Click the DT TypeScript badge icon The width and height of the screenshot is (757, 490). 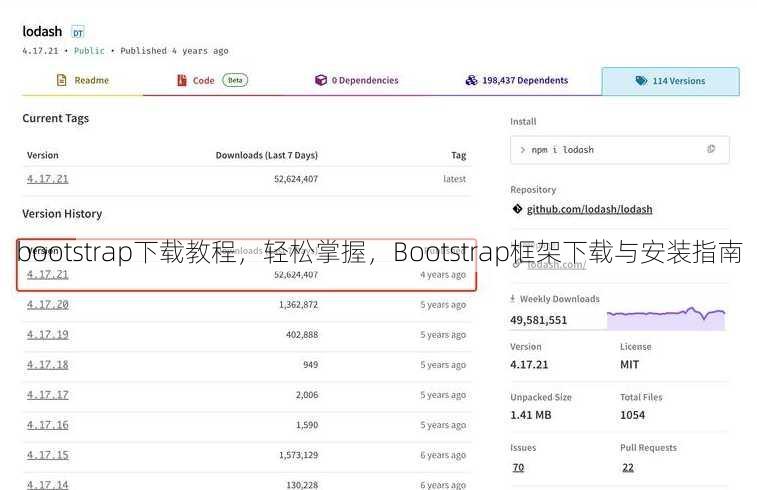(x=78, y=32)
